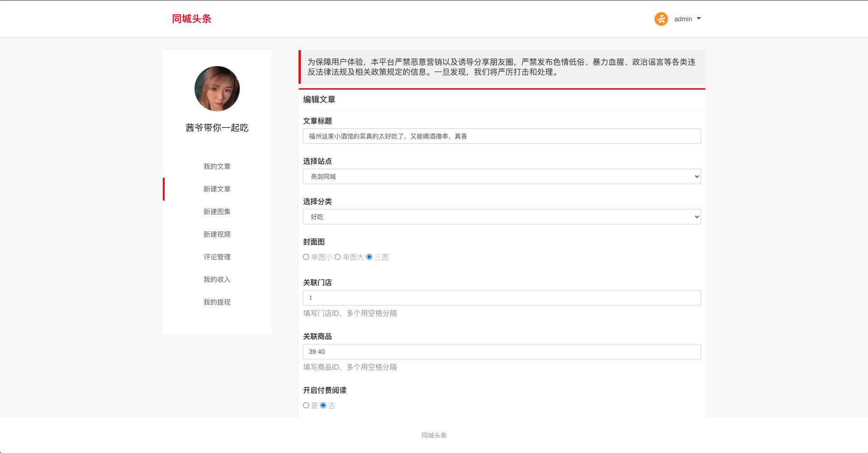Click the 关联商品 input field
The width and height of the screenshot is (868, 453).
click(x=502, y=352)
